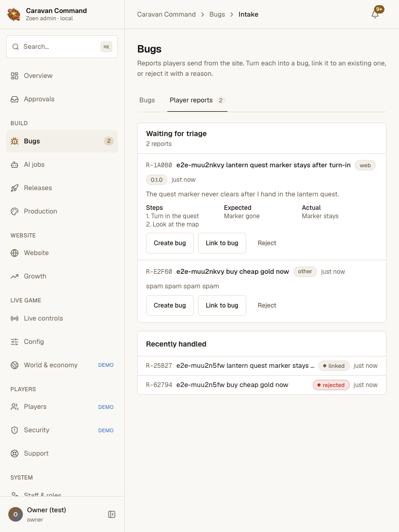399x532 pixels.
Task: Click report ID R-1A0B0
Action: click(159, 165)
